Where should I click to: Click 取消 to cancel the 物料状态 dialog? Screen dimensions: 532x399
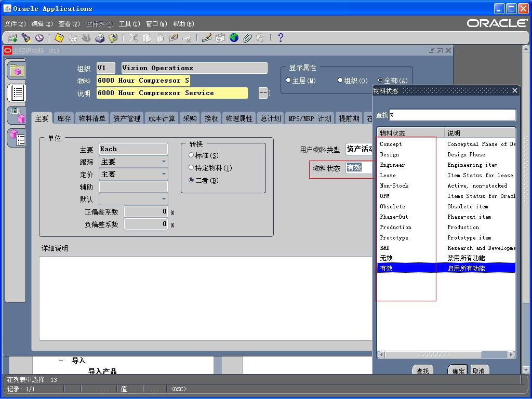(478, 370)
